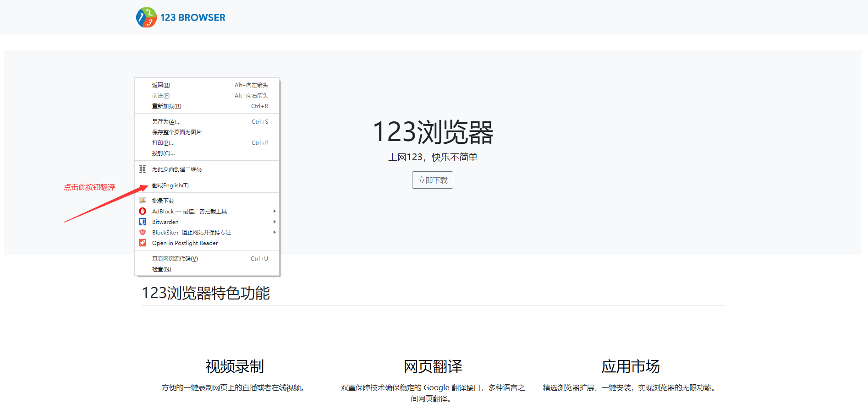Click the red AdBlock icon

[x=143, y=211]
